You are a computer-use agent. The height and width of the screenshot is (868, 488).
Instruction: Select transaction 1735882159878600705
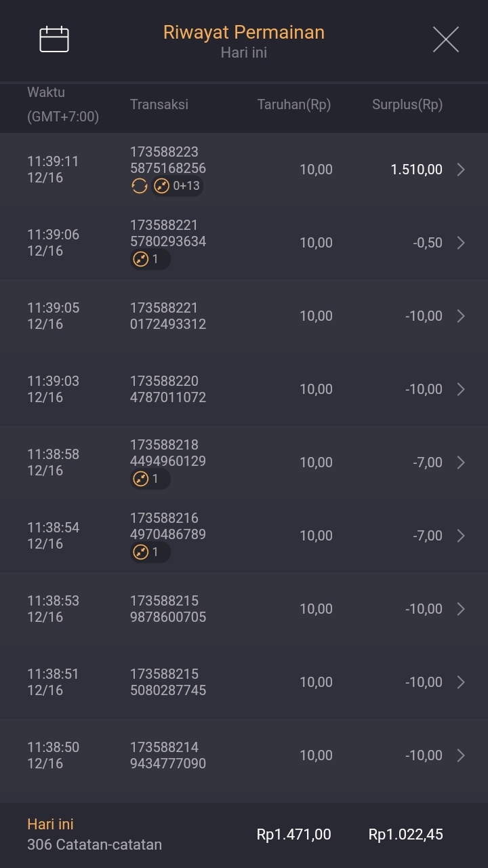click(x=168, y=609)
